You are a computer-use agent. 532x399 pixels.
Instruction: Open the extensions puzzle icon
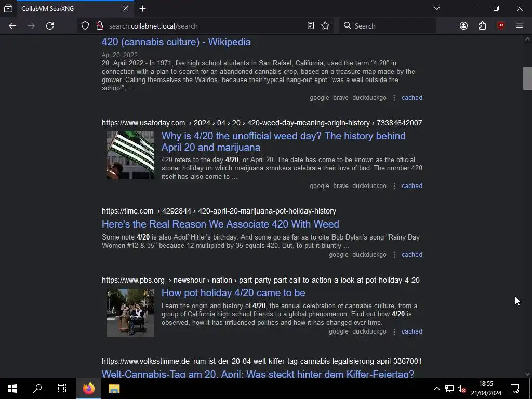click(482, 26)
